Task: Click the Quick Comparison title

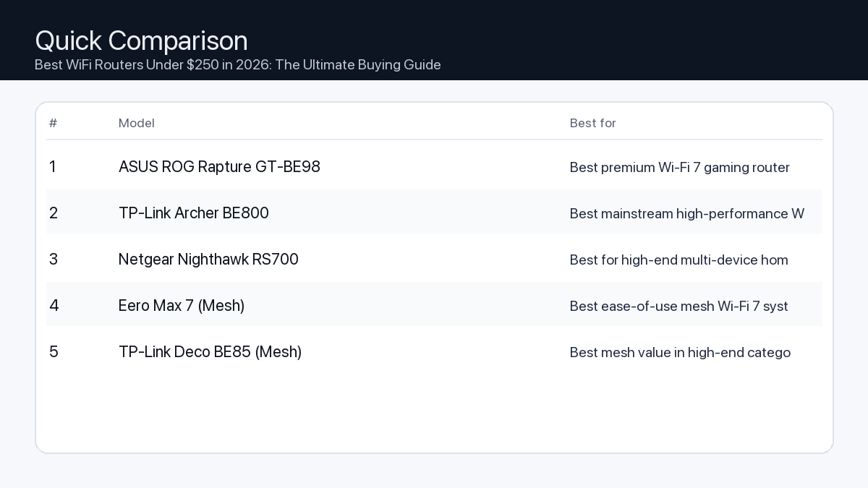Action: (141, 41)
